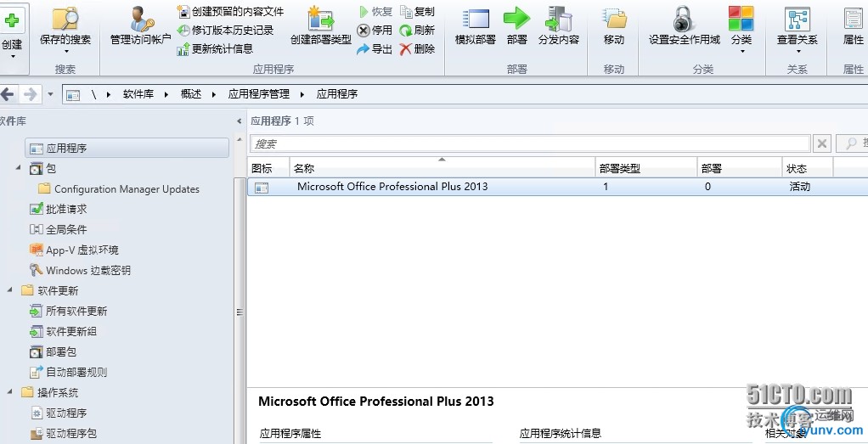This screenshot has height=444, width=868.
Task: Select 应用程序 in the tree
Action: (x=127, y=148)
